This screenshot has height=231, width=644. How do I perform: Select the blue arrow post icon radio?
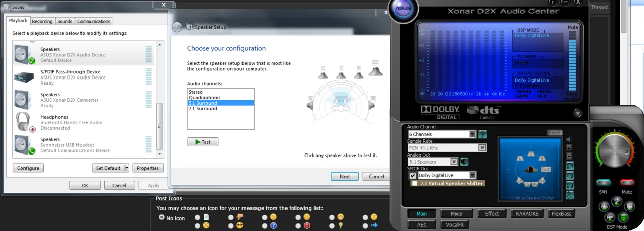coord(365,226)
